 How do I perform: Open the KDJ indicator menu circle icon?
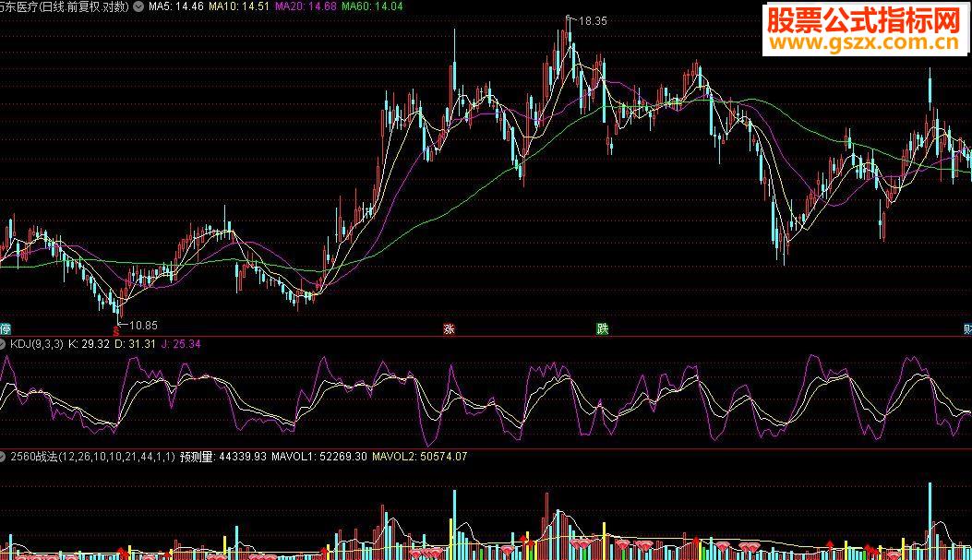[3, 344]
